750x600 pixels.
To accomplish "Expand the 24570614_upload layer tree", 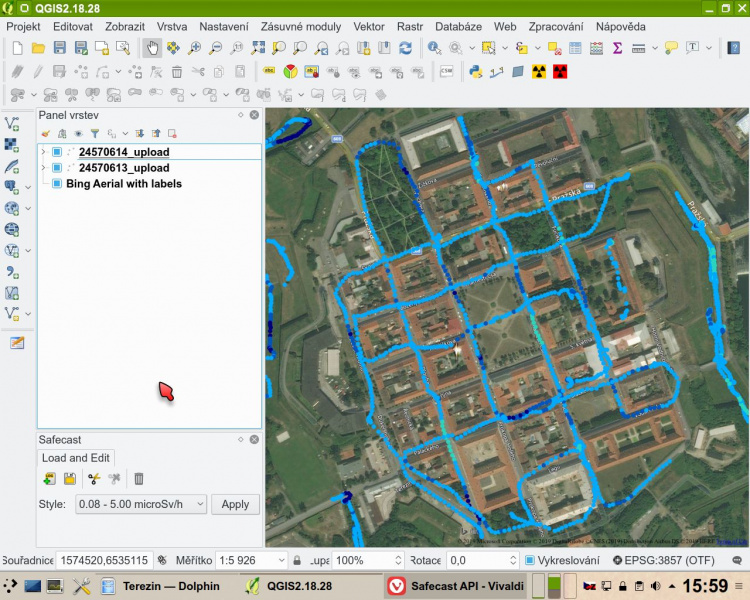I will [43, 152].
